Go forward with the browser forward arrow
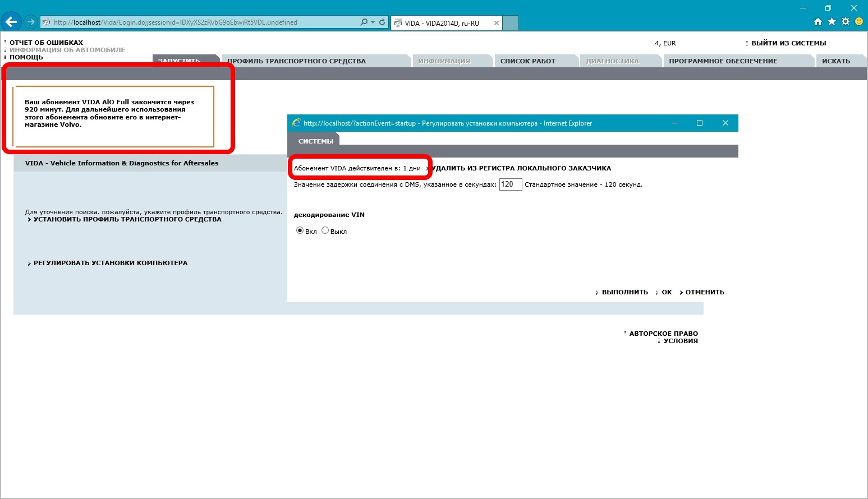The width and height of the screenshot is (868, 499). click(31, 22)
